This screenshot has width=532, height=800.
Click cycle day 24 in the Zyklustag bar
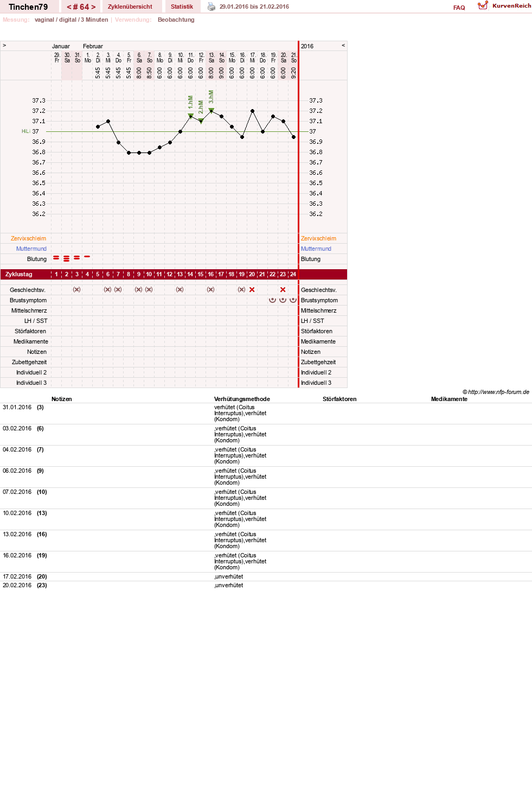[x=293, y=274]
